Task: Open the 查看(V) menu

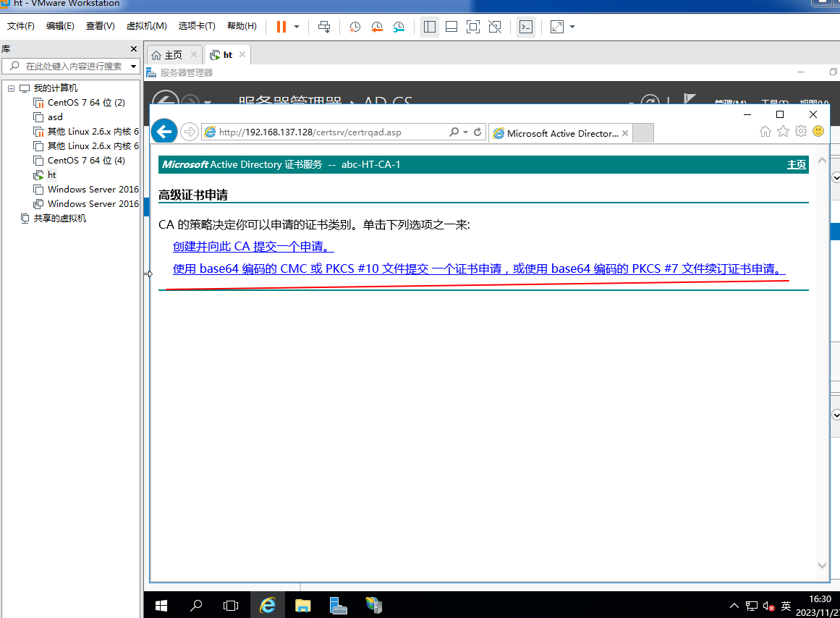Action: (100, 26)
